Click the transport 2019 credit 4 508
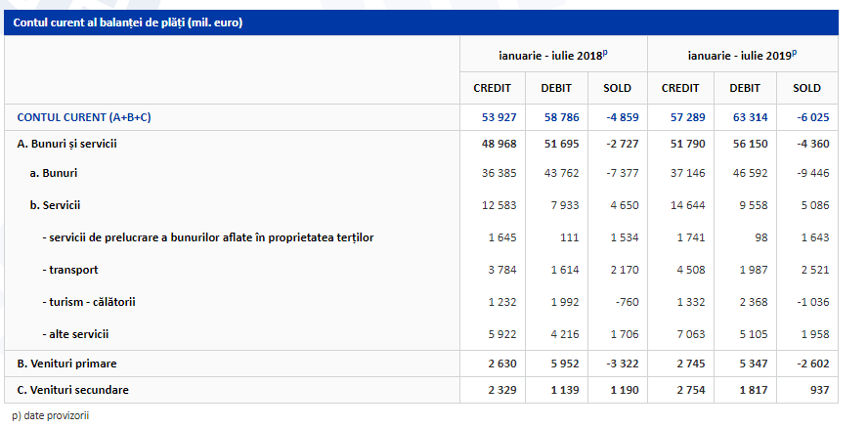 tap(691, 271)
